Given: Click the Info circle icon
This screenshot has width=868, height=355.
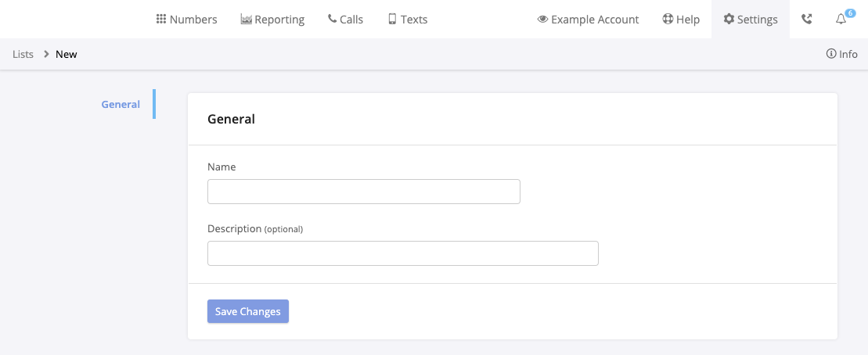Looking at the screenshot, I should tap(831, 54).
